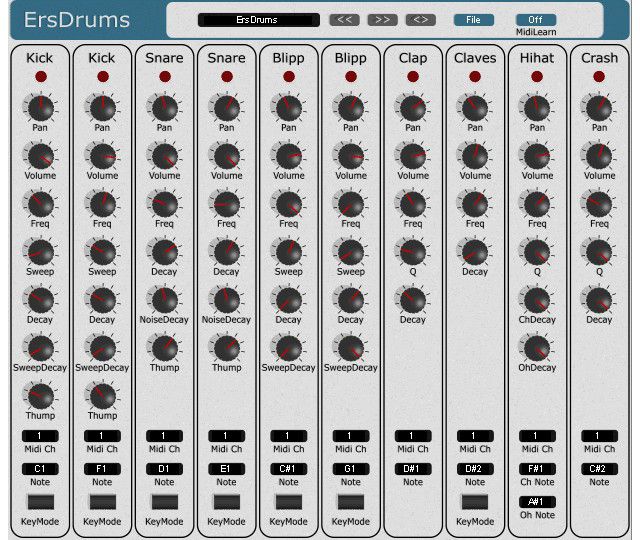Click the Hihat trigger LED
Image resolution: width=640 pixels, height=540 pixels.
pos(537,76)
